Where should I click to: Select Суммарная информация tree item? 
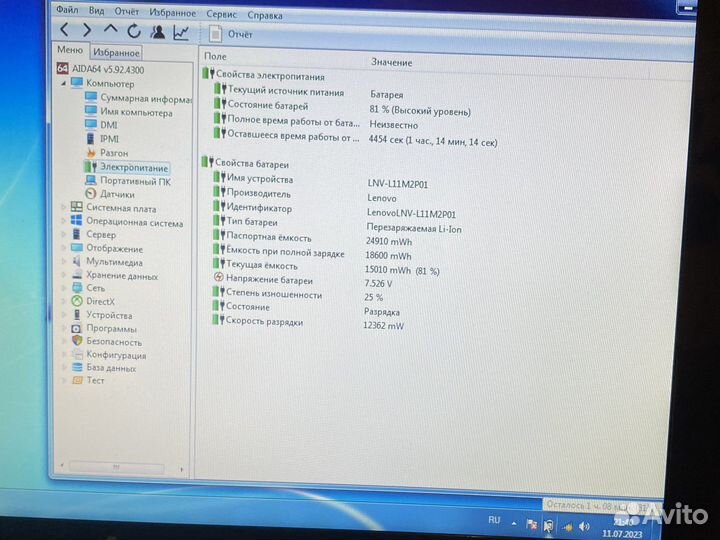(x=139, y=98)
